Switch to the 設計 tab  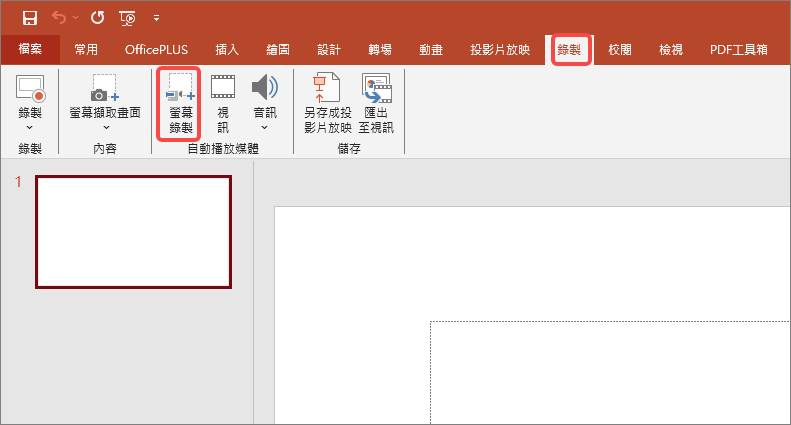[x=329, y=49]
